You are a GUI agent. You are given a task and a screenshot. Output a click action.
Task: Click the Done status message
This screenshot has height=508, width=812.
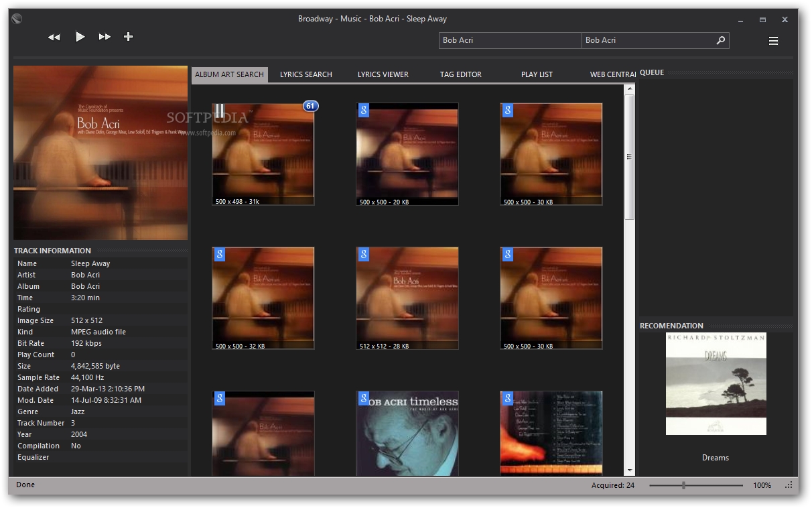25,485
